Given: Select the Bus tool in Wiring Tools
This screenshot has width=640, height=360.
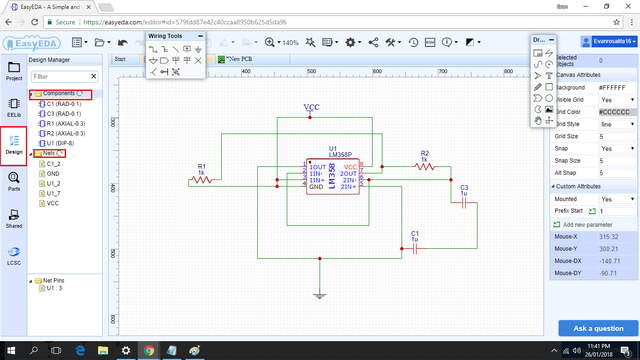Looking at the screenshot, I should tap(164, 49).
